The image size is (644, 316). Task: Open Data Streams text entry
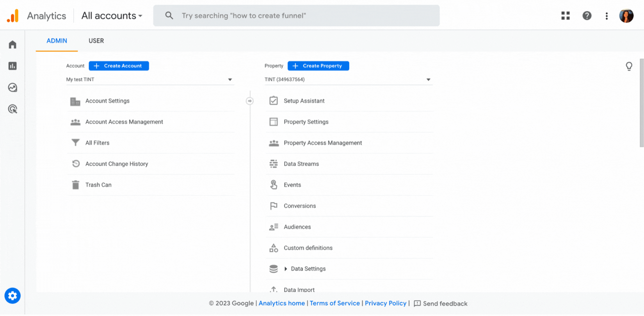click(x=301, y=164)
